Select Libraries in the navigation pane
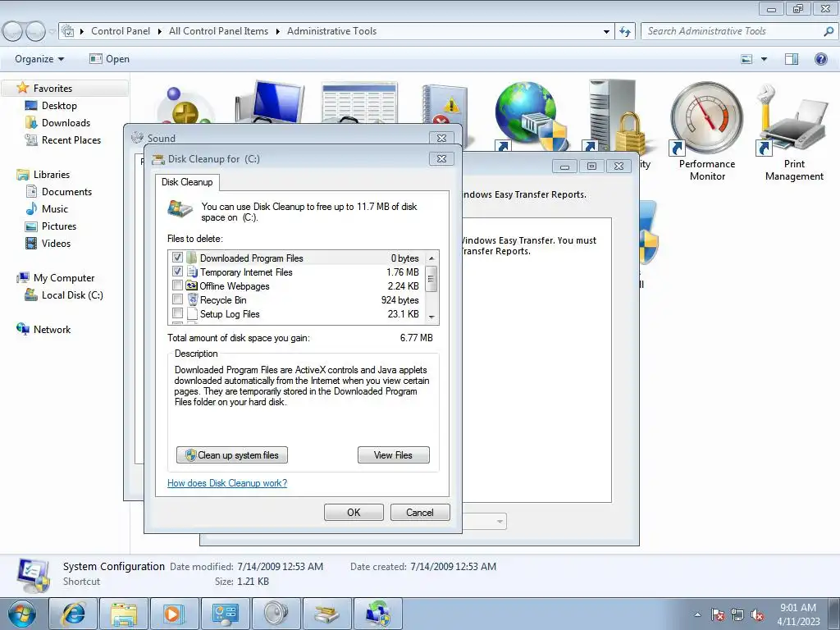The image size is (840, 630). pyautogui.click(x=52, y=174)
